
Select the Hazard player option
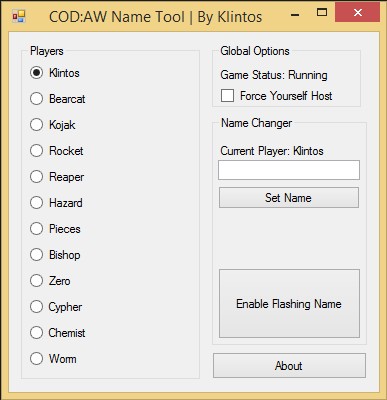pyautogui.click(x=56, y=203)
